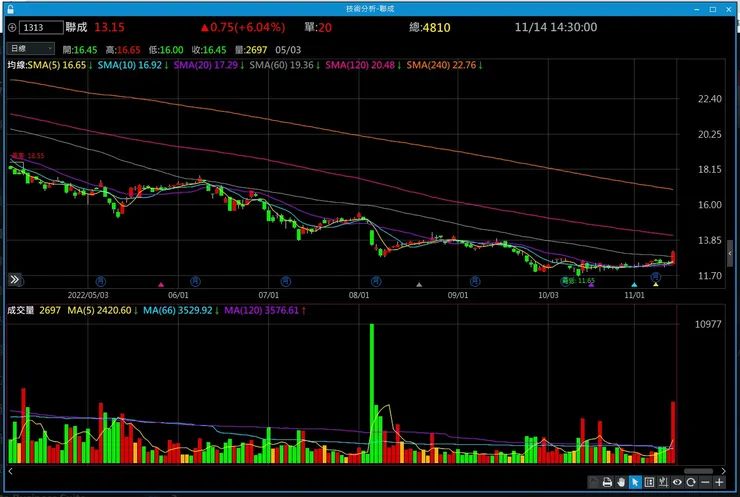Select the hand pan tool
This screenshot has height=497, width=740.
[621, 482]
